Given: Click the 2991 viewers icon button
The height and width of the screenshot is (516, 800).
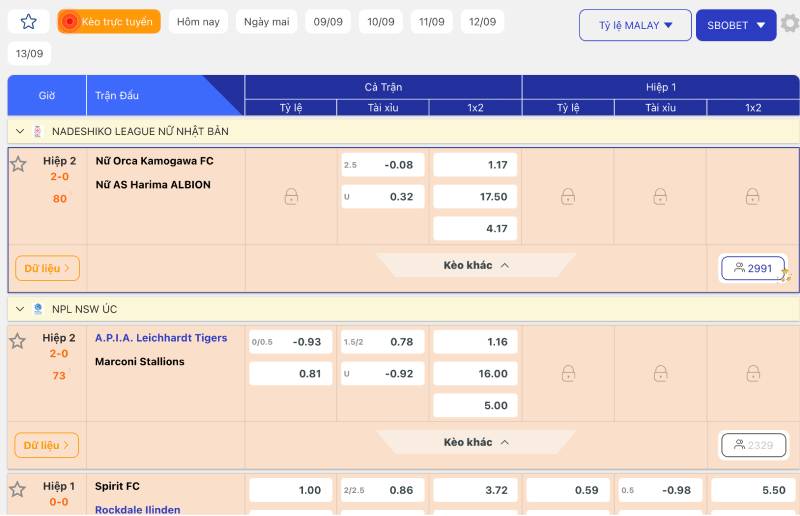Looking at the screenshot, I should 752,268.
